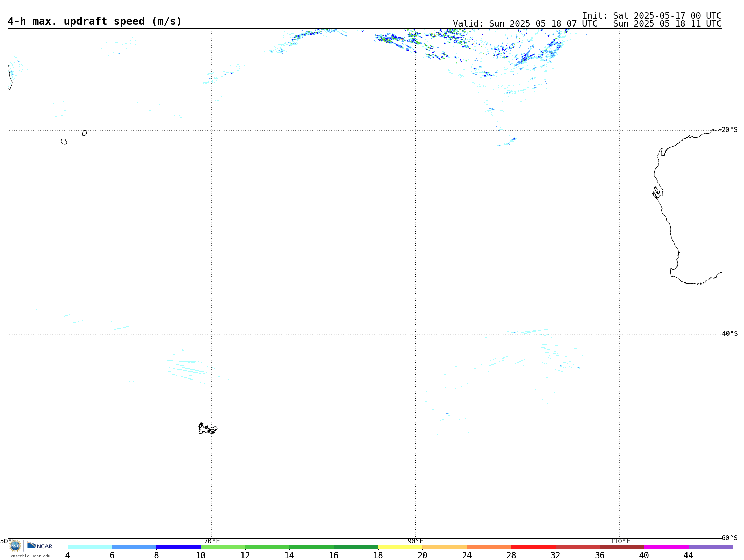The height and width of the screenshot is (560, 744).
Task: Click the magenta 40-44 color swatch
Action: pos(666,547)
